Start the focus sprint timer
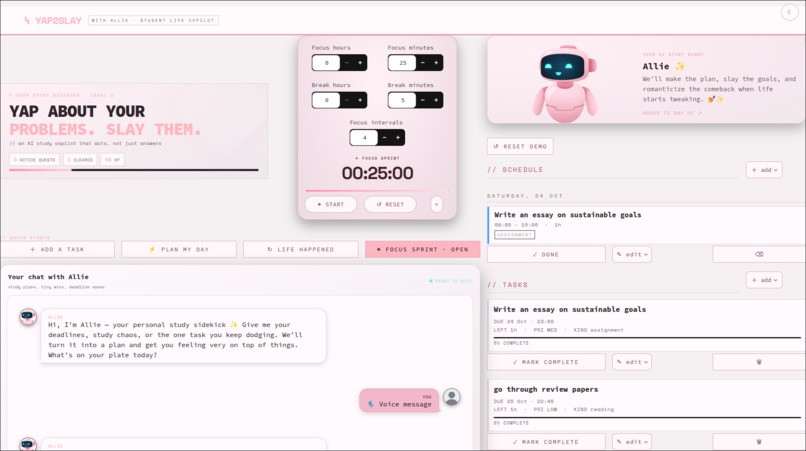 point(331,205)
